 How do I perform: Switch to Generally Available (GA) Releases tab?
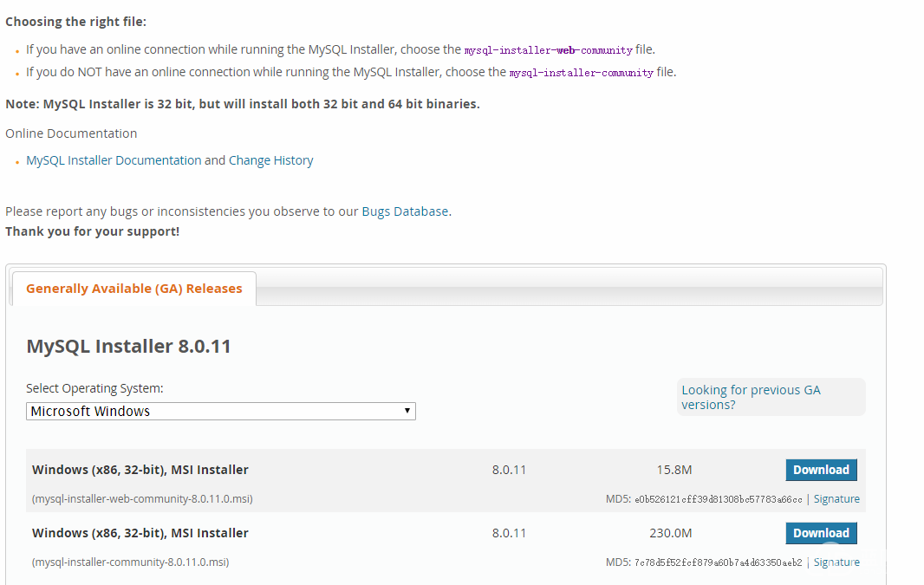pyautogui.click(x=133, y=289)
